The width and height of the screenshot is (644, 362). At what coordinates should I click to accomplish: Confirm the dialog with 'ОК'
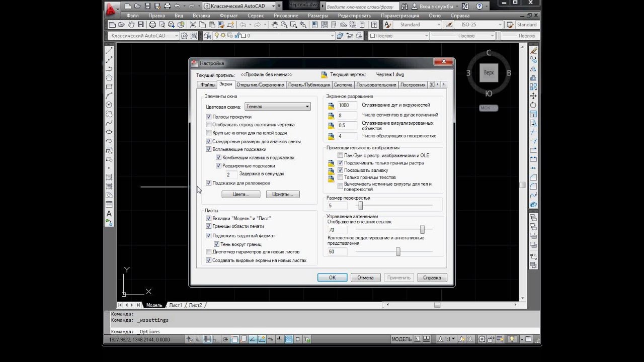[332, 278]
